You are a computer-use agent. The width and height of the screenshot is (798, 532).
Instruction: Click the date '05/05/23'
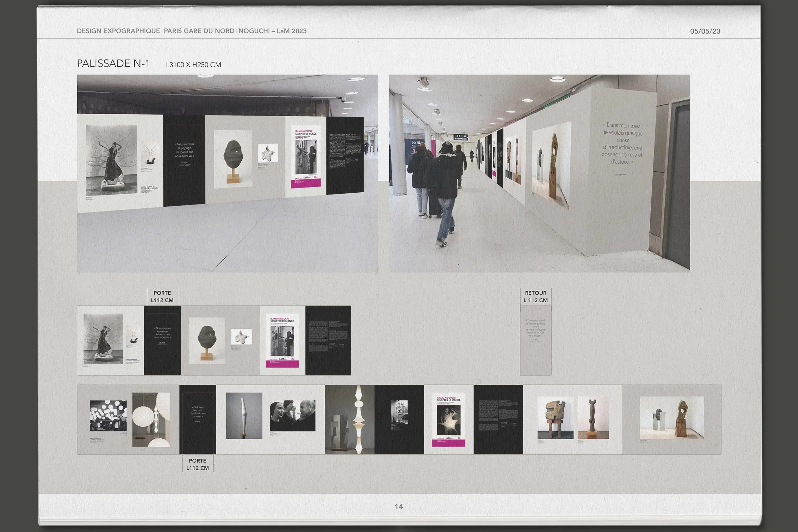pyautogui.click(x=705, y=31)
